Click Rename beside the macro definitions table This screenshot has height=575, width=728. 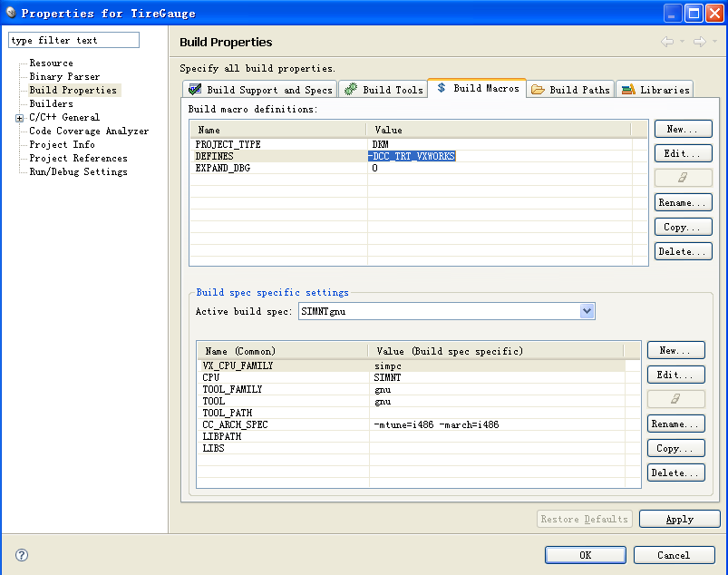[683, 202]
